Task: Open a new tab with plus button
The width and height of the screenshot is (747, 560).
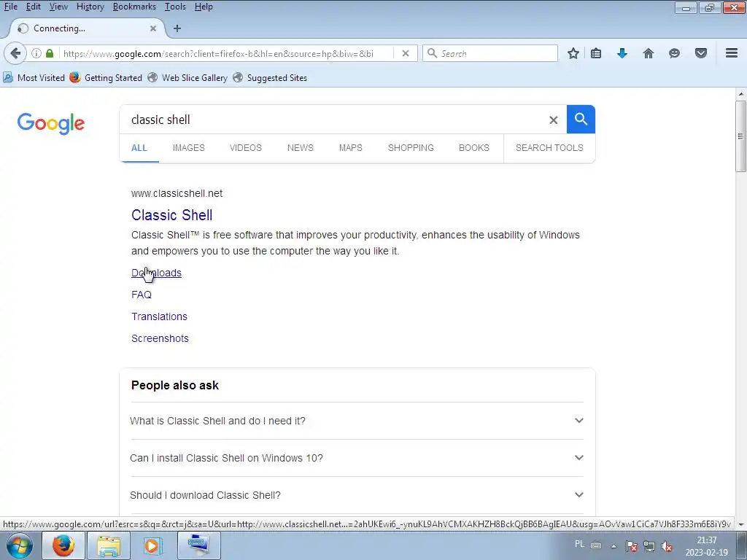Action: click(177, 28)
